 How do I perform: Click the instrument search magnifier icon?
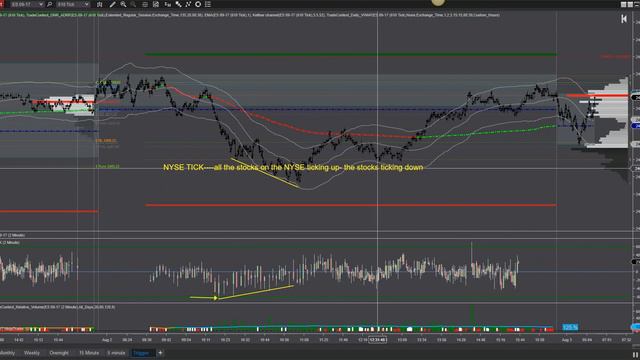pos(50,4)
